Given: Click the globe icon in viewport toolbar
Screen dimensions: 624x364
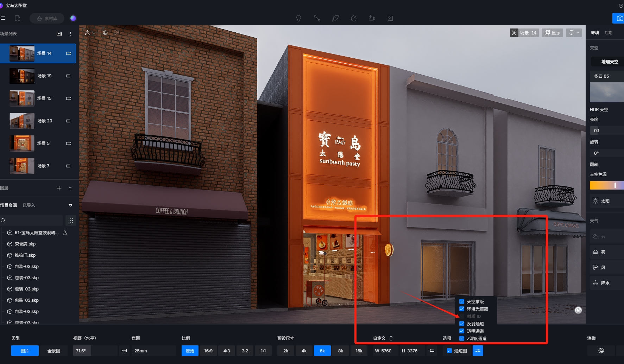Looking at the screenshot, I should [105, 33].
